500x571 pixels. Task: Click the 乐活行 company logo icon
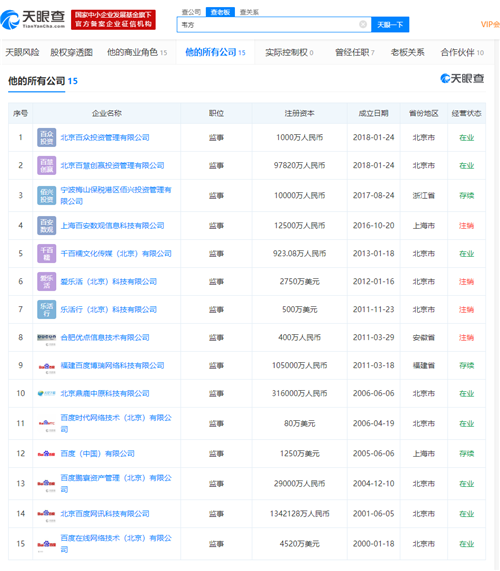coord(47,310)
